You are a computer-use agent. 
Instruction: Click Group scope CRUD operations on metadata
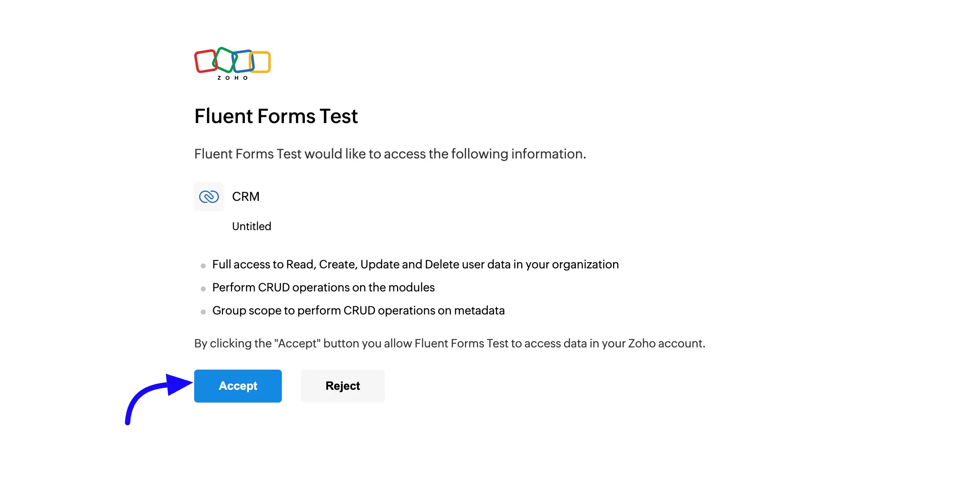[358, 310]
